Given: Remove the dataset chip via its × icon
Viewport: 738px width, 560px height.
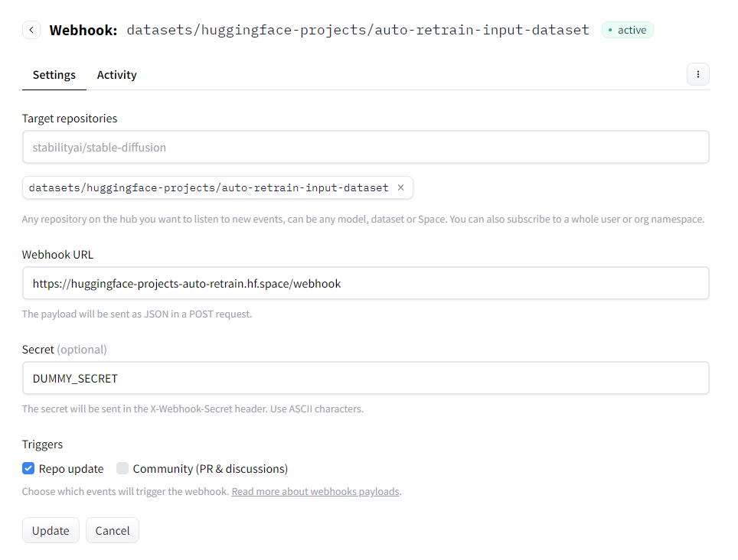Looking at the screenshot, I should [x=400, y=187].
